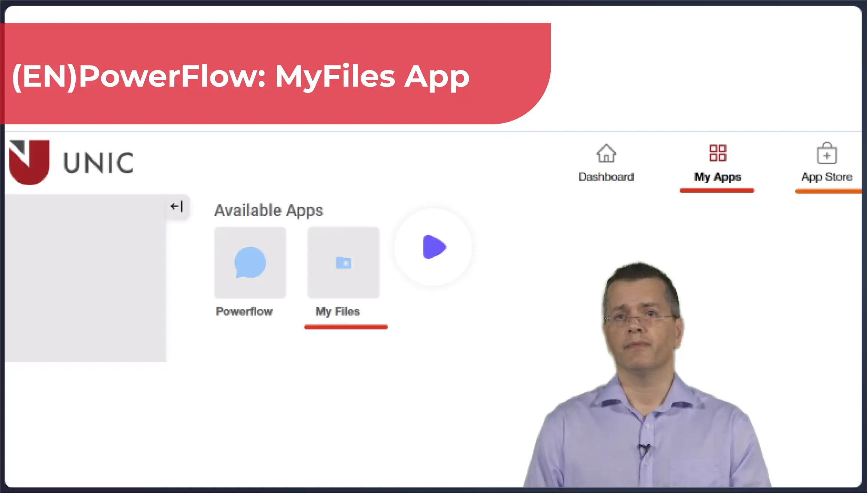
Task: Open the My Files folder tile
Action: [343, 262]
